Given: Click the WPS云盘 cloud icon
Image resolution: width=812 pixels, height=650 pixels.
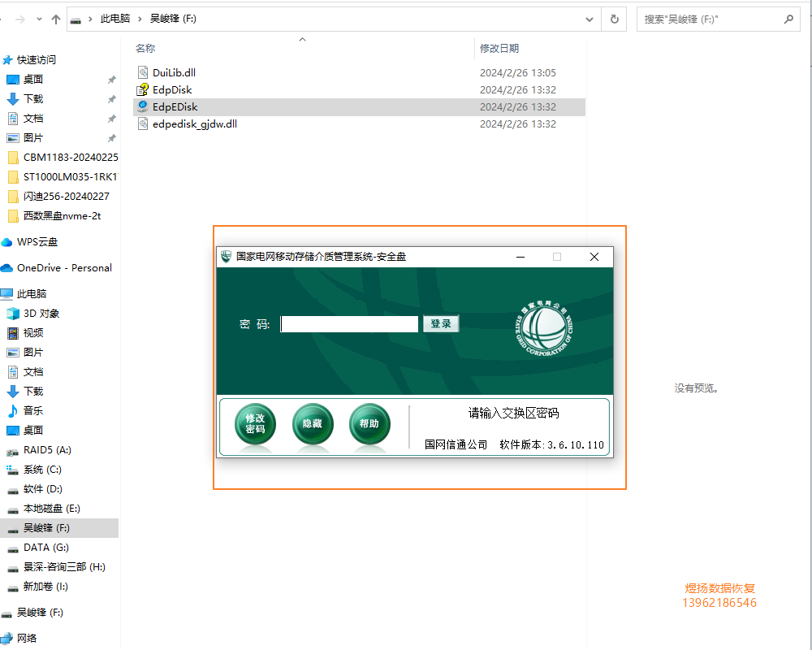Looking at the screenshot, I should pyautogui.click(x=6, y=242).
